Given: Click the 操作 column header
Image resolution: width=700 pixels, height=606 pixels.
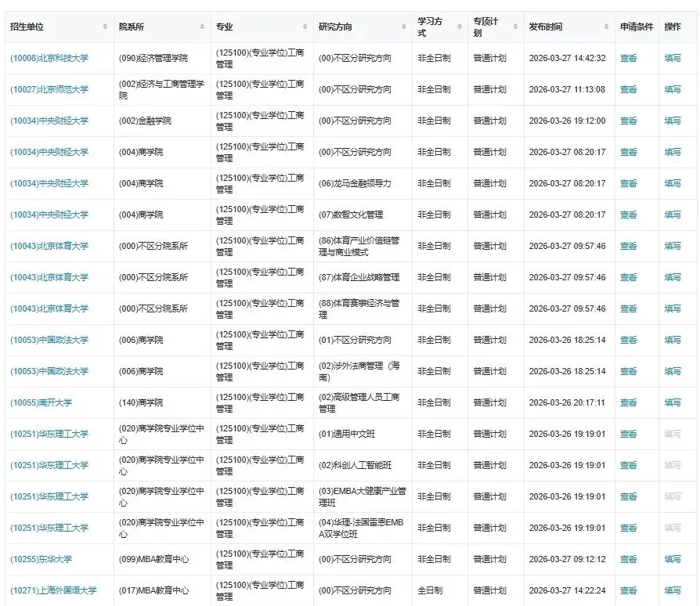Looking at the screenshot, I should click(x=673, y=27).
